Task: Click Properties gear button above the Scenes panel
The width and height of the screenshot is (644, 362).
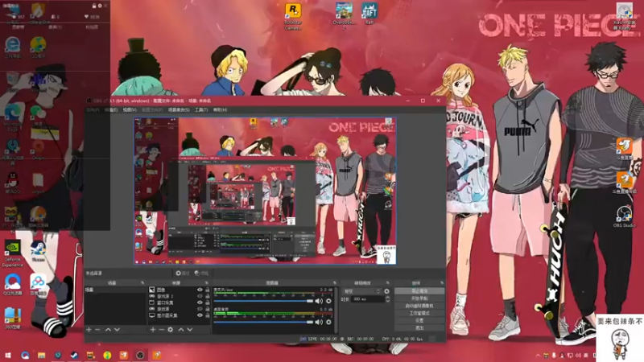Action: click(182, 273)
